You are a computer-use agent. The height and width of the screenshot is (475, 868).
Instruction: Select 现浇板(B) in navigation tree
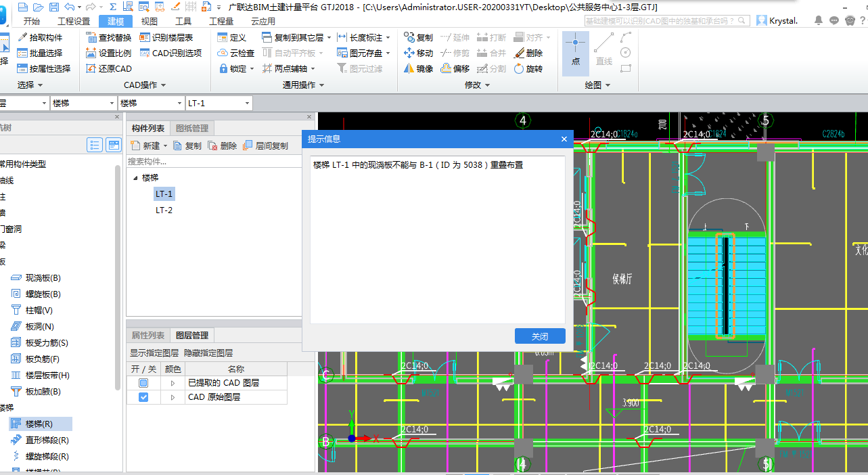click(36, 278)
